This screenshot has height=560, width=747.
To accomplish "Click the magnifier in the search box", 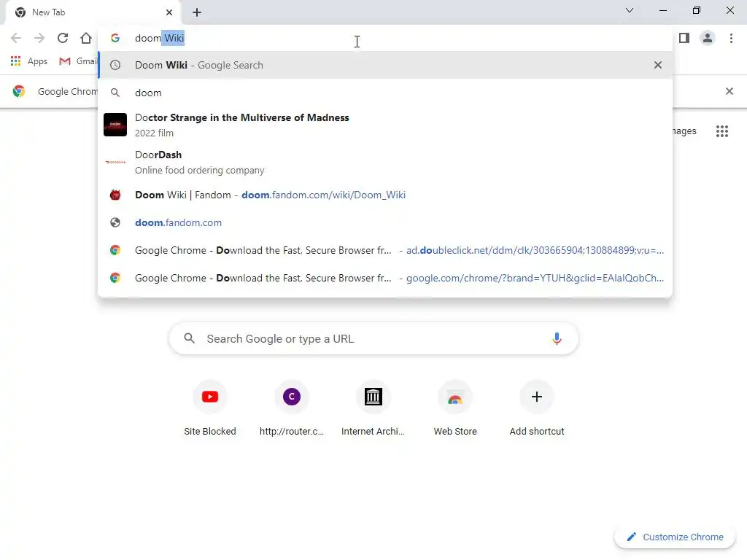I will coord(189,338).
